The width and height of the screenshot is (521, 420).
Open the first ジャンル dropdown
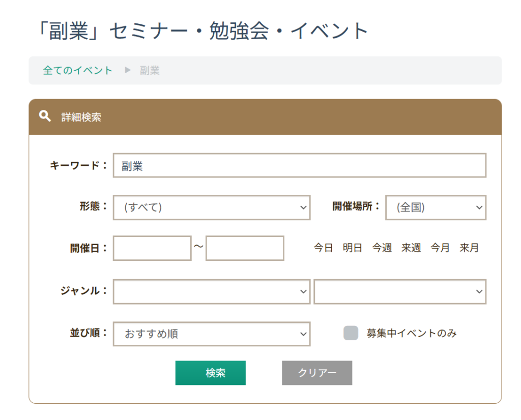211,291
